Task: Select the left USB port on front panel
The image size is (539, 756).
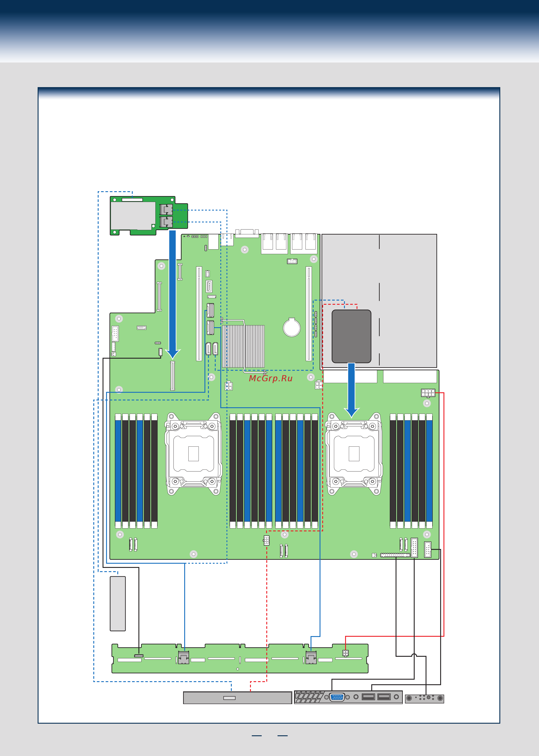Action: coord(368,697)
